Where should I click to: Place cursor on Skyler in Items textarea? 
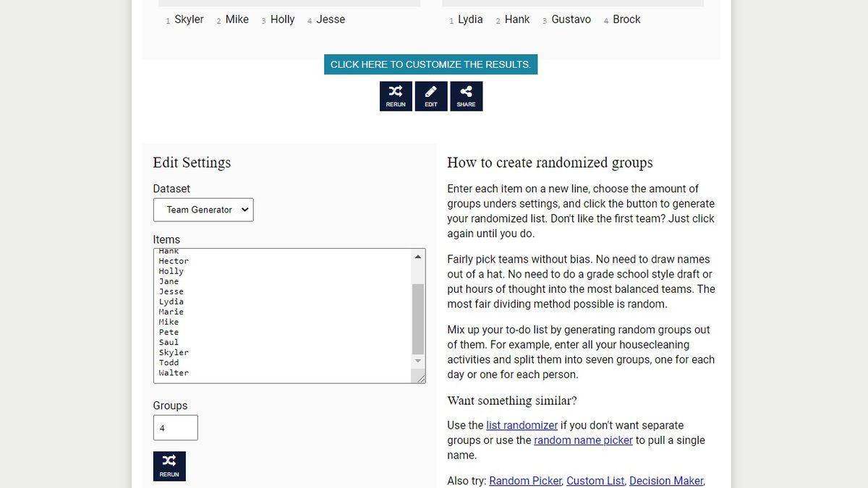coord(174,353)
